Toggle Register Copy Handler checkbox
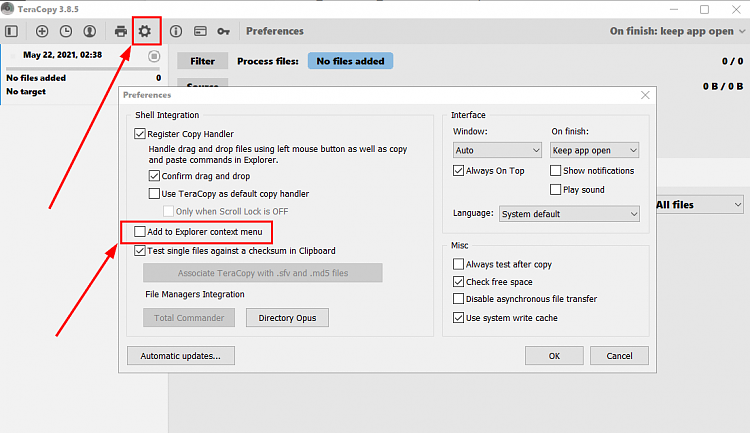This screenshot has height=433, width=750. point(140,133)
